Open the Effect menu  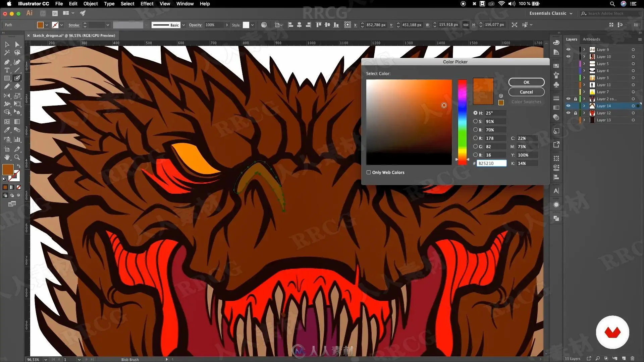147,4
